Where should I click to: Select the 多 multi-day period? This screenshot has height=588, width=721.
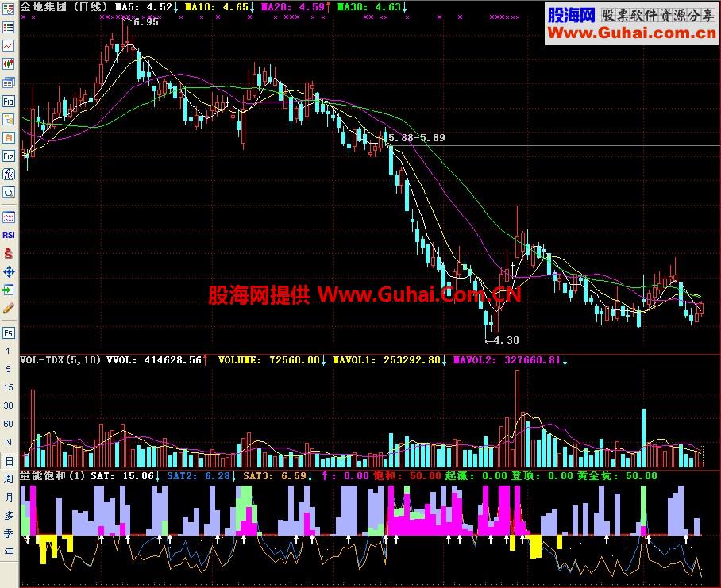pos(8,516)
